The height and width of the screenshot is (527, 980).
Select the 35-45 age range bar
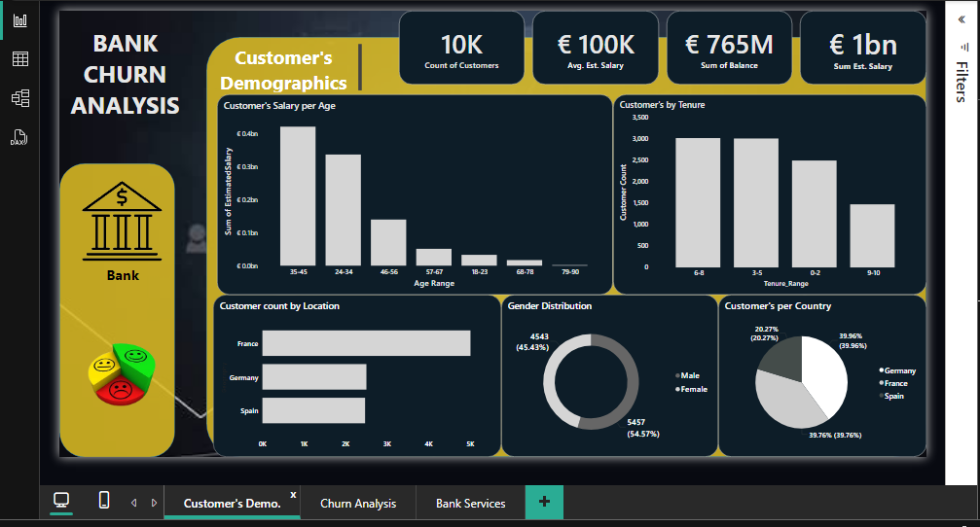tap(298, 196)
